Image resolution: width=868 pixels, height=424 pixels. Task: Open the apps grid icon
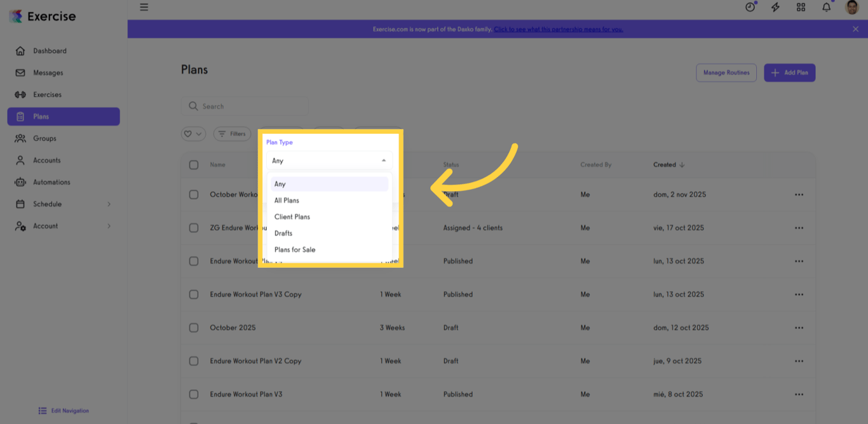click(801, 7)
